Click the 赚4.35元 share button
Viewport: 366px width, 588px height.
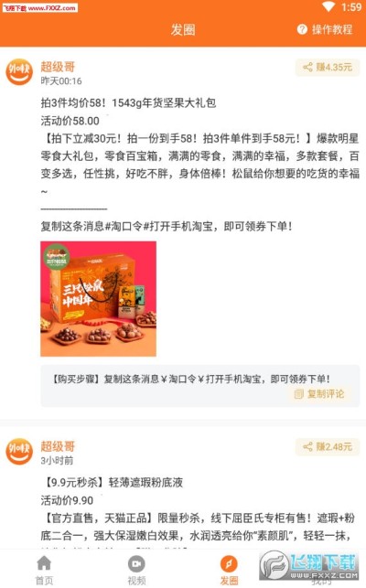point(328,68)
